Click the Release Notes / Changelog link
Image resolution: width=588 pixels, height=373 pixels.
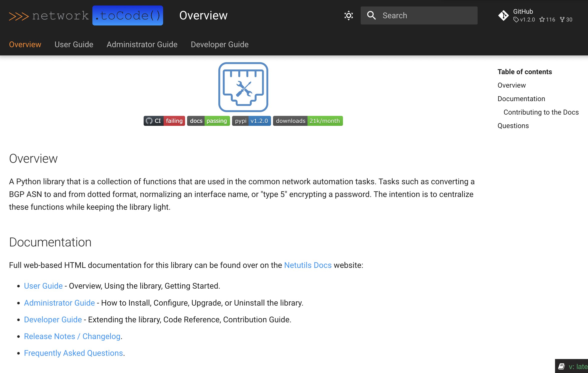click(72, 336)
